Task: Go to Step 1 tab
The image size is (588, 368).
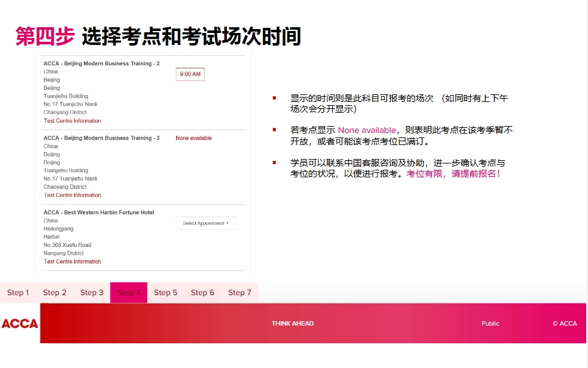Action: point(18,293)
